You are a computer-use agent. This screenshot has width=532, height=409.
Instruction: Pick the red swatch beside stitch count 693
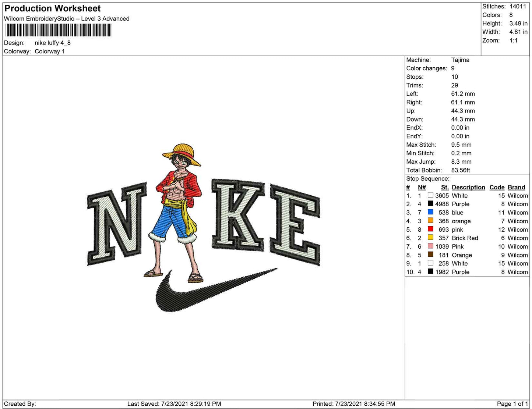[430, 229]
